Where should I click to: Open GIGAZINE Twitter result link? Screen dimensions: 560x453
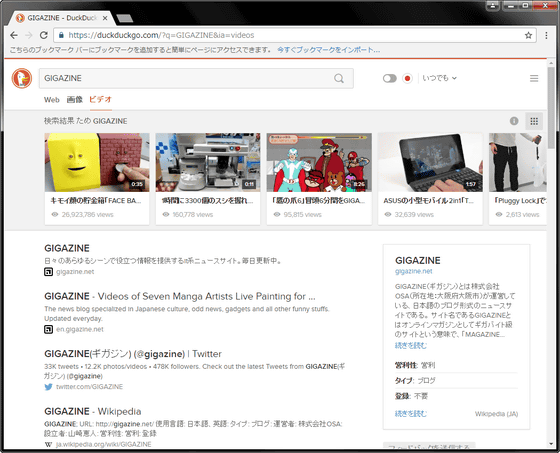133,354
